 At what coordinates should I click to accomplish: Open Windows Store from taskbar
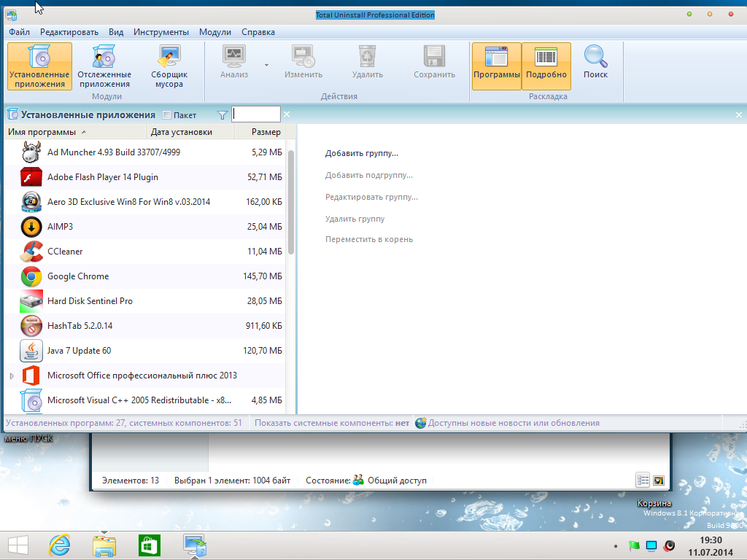click(149, 545)
